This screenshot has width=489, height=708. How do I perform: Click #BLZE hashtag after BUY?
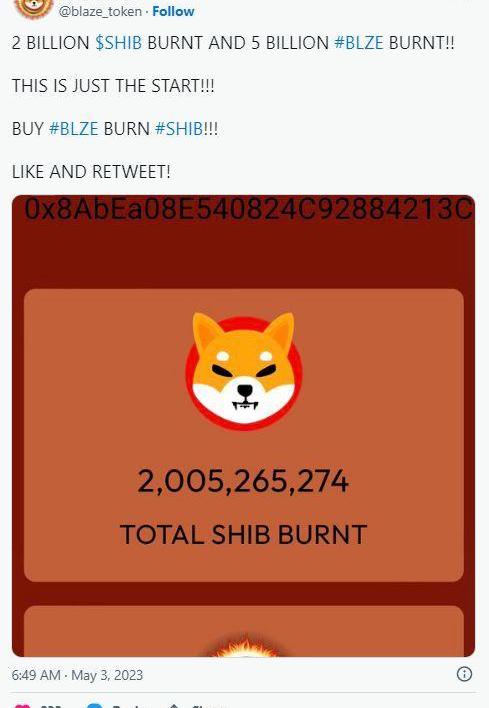pyautogui.click(x=73, y=129)
